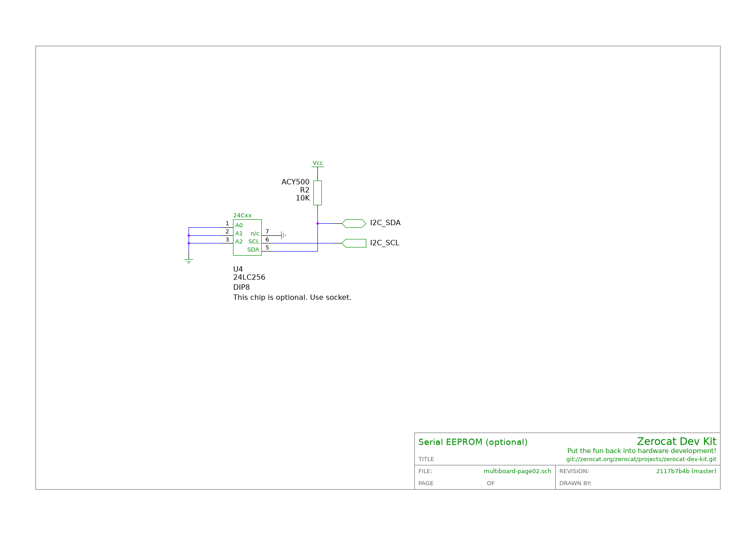Click the I2C_SCL net label
The width and height of the screenshot is (756, 535).
pos(385,243)
